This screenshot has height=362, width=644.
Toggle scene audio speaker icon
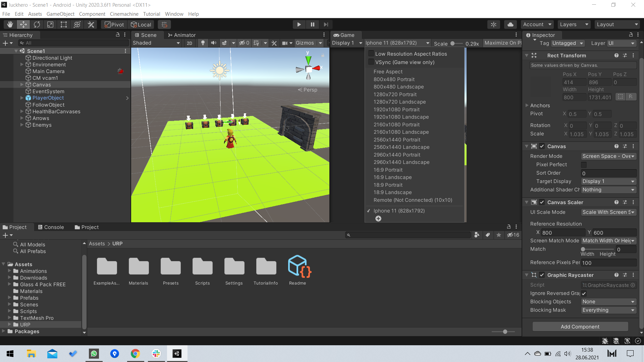coord(213,43)
